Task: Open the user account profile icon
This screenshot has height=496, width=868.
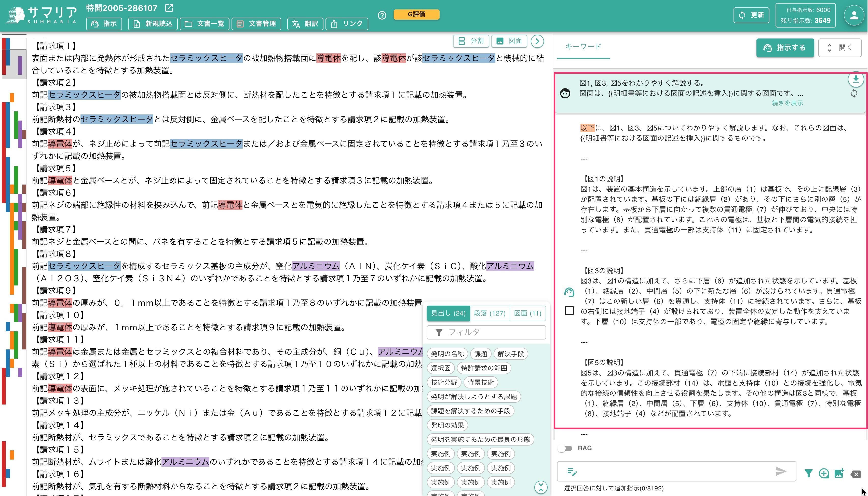Action: [854, 15]
